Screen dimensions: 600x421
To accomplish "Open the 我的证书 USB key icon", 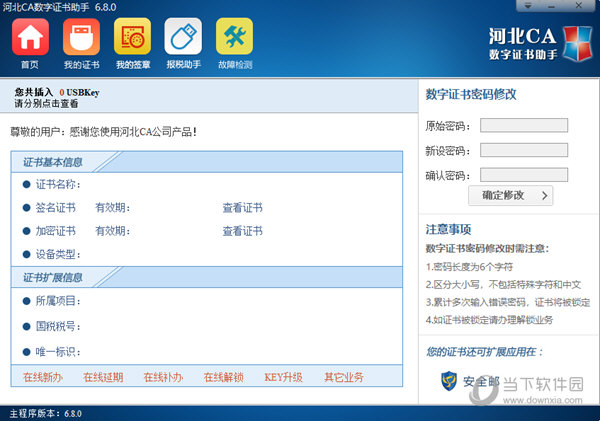I will click(82, 37).
